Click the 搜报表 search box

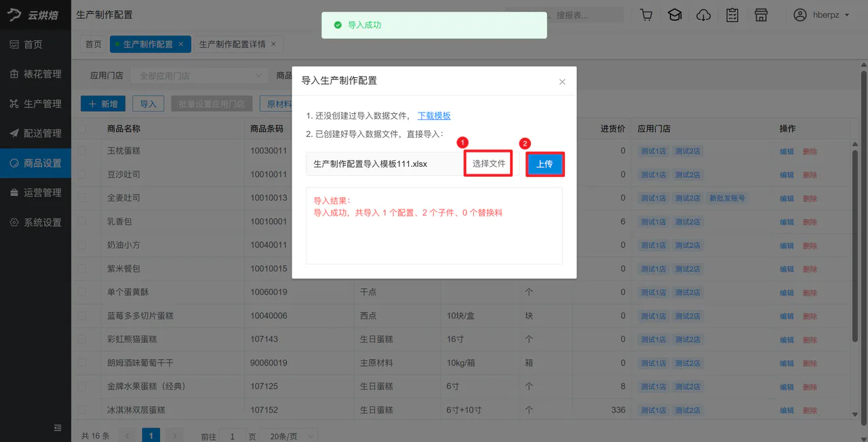565,15
